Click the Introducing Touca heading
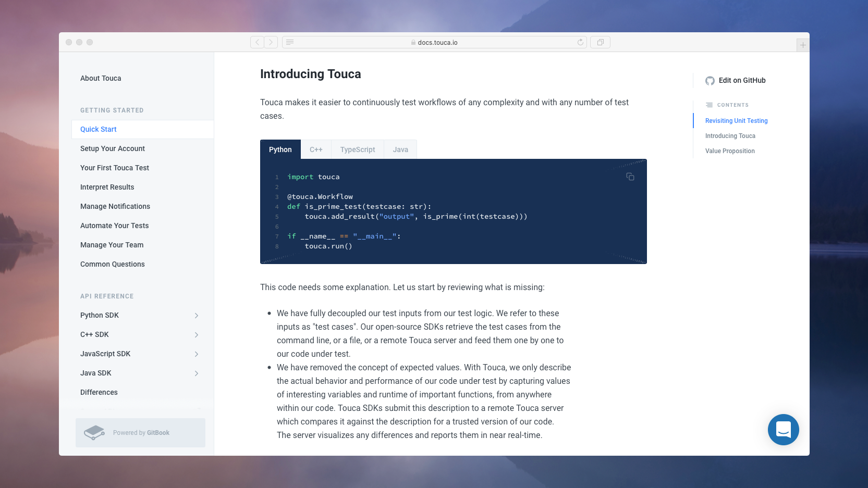 (310, 74)
